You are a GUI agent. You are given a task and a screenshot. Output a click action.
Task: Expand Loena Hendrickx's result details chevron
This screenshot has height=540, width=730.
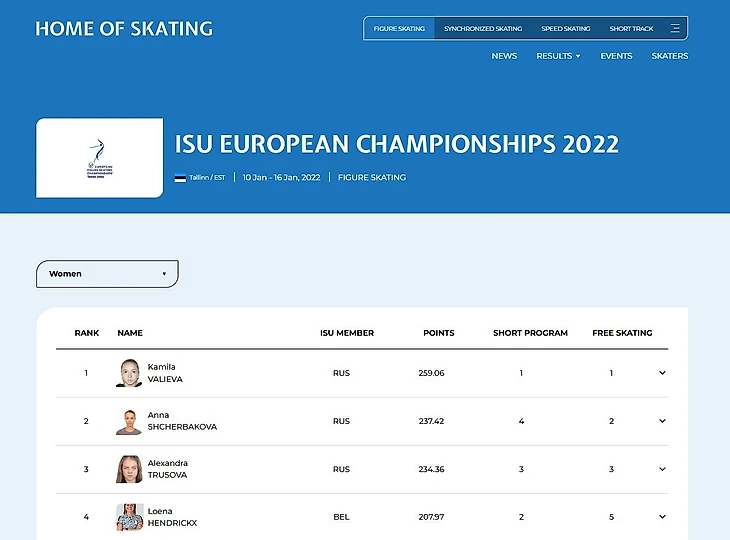pyautogui.click(x=662, y=517)
